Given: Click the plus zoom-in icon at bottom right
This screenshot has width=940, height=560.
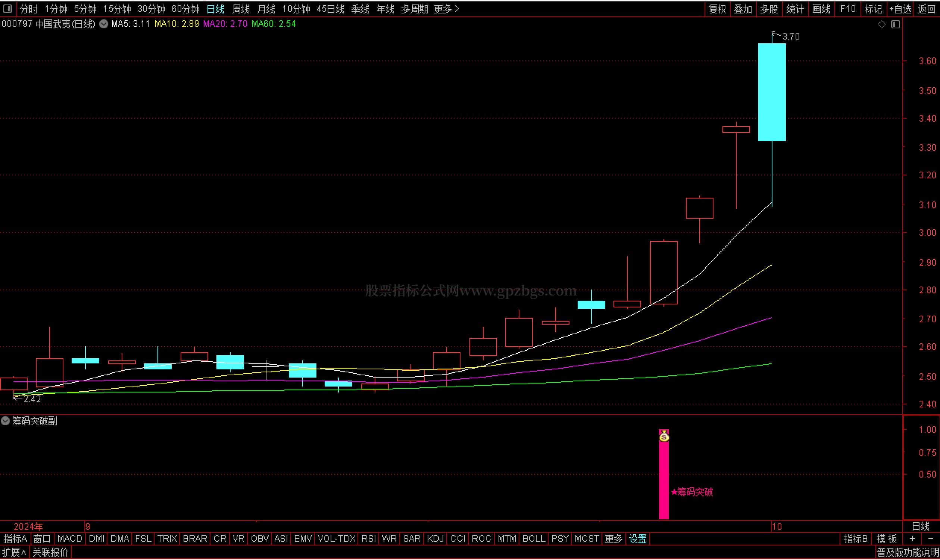Looking at the screenshot, I should [912, 539].
